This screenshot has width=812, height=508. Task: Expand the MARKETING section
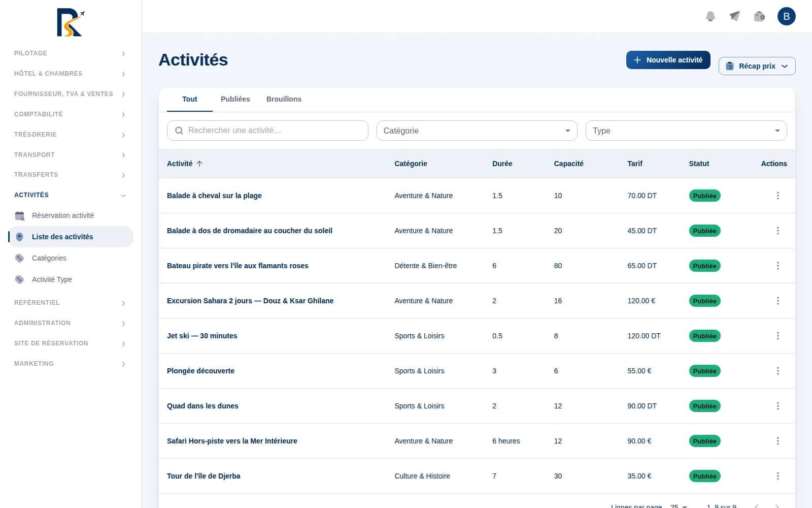coord(71,364)
